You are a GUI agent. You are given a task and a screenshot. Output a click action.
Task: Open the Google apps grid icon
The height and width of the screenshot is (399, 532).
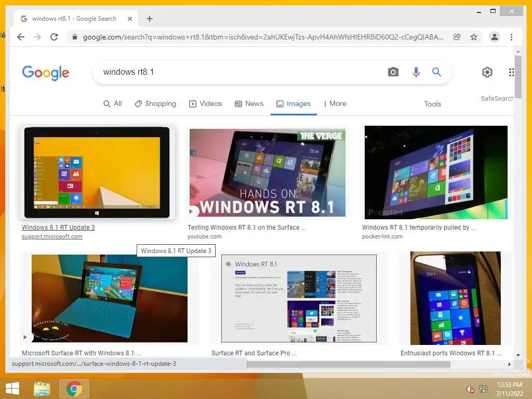(x=511, y=72)
